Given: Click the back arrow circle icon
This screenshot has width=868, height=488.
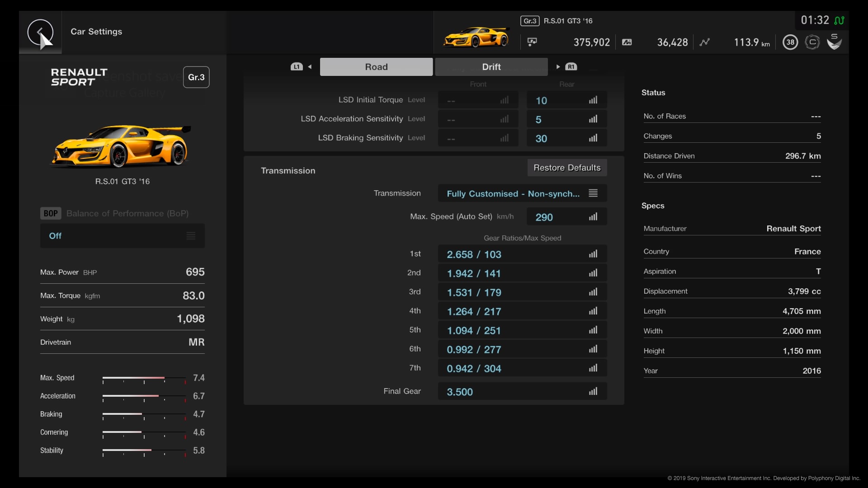Looking at the screenshot, I should 40,32.
